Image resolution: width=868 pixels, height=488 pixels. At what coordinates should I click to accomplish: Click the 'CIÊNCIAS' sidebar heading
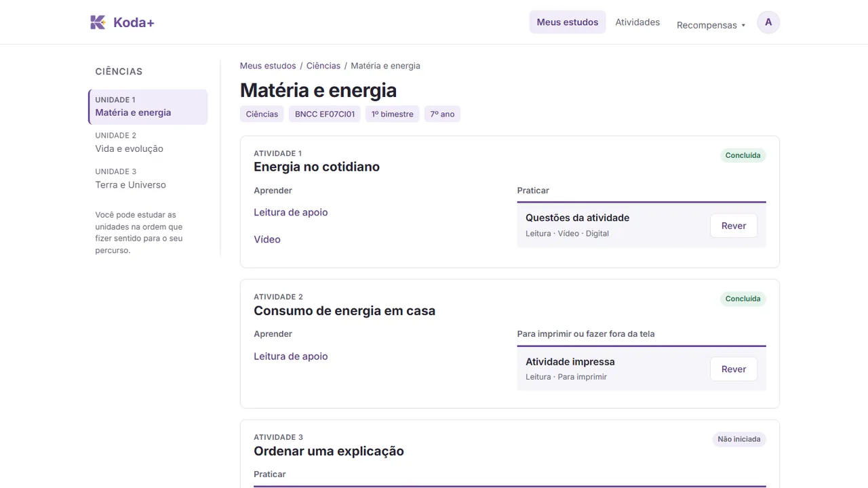click(x=119, y=71)
